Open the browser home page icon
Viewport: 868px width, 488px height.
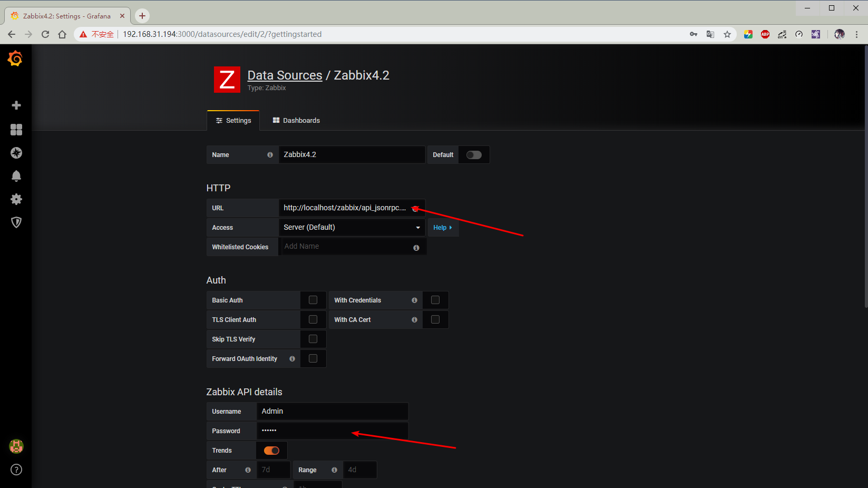[62, 34]
